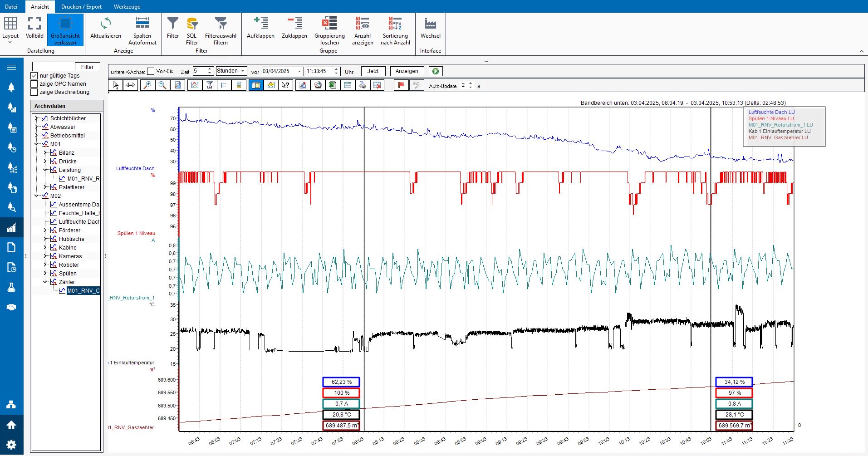Viewport: 868px width, 456px height.
Task: Expand the Schichtbücher tree node
Action: click(36, 118)
